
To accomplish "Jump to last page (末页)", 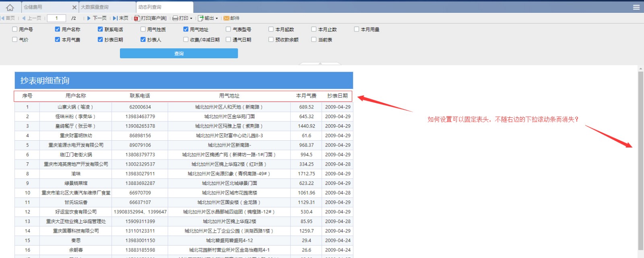I will coord(121,18).
